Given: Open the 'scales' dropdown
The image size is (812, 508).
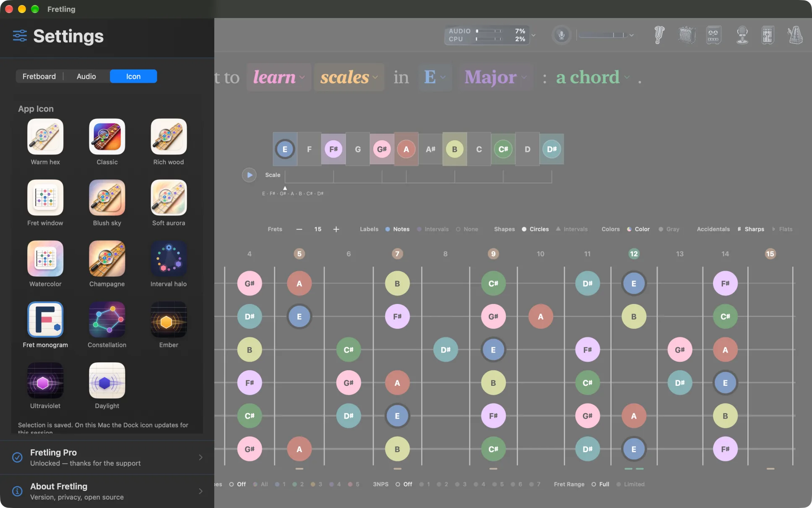Looking at the screenshot, I should [x=349, y=77].
